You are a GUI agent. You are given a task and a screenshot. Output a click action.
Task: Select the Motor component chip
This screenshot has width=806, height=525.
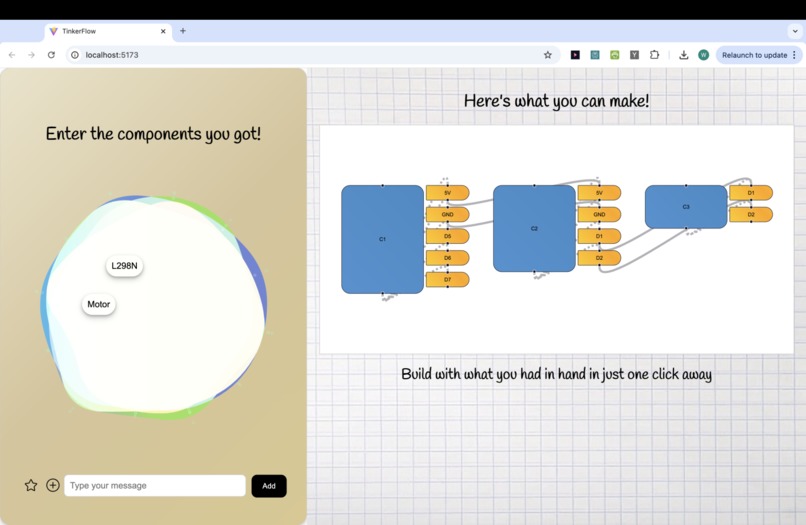click(x=99, y=304)
